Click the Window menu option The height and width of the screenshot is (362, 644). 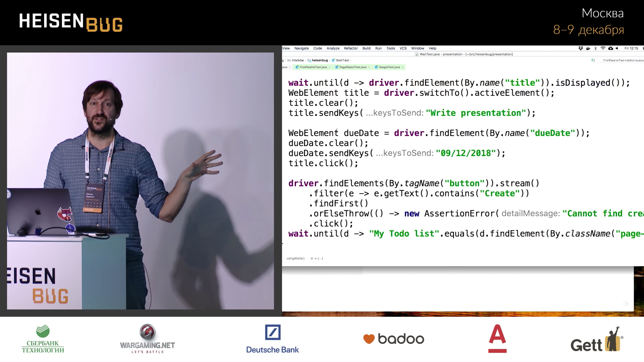click(418, 48)
